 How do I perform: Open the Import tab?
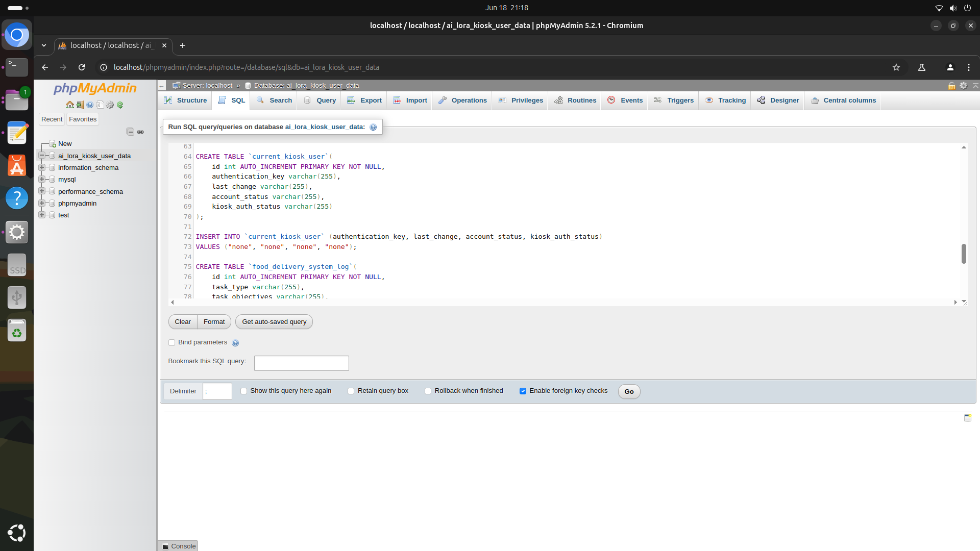410,101
